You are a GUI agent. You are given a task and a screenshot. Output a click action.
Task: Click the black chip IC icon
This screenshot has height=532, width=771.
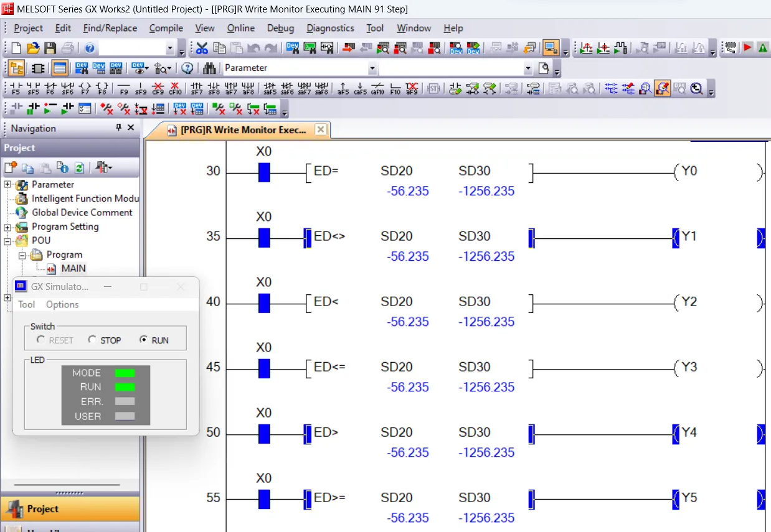[37, 68]
